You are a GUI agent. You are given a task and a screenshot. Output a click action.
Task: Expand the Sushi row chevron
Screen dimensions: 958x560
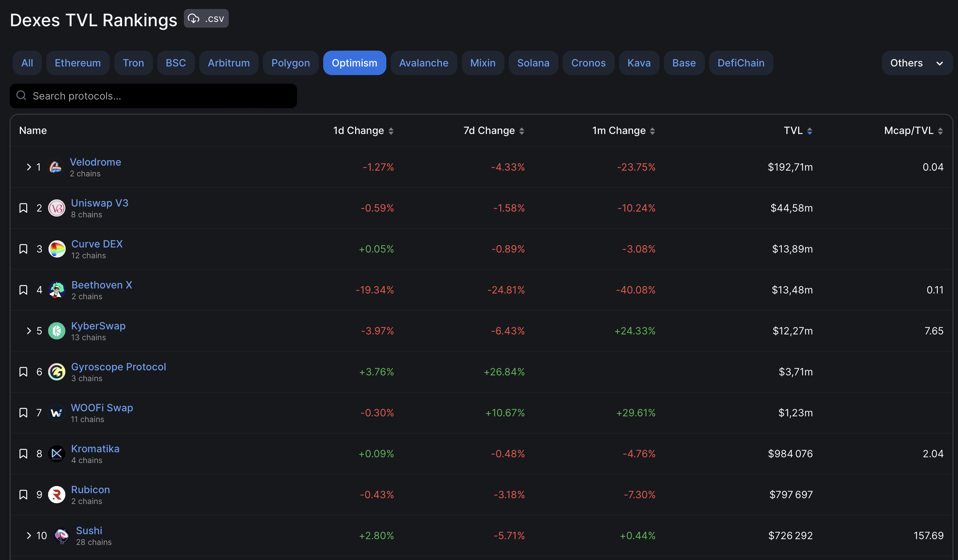pos(28,536)
